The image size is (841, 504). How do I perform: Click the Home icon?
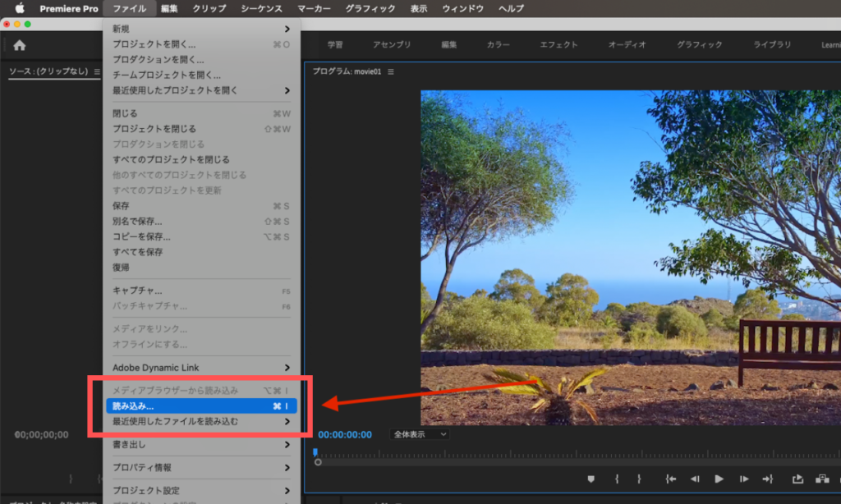[20, 46]
